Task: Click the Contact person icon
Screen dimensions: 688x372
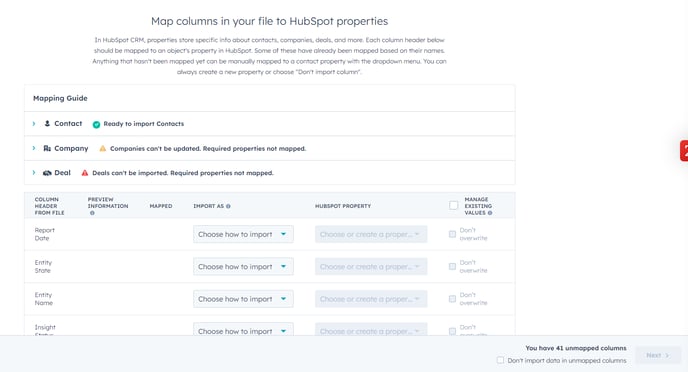Action: pos(47,124)
